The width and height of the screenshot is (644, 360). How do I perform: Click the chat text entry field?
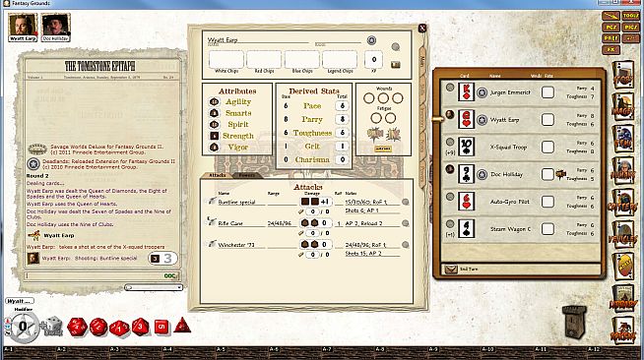coord(94,276)
